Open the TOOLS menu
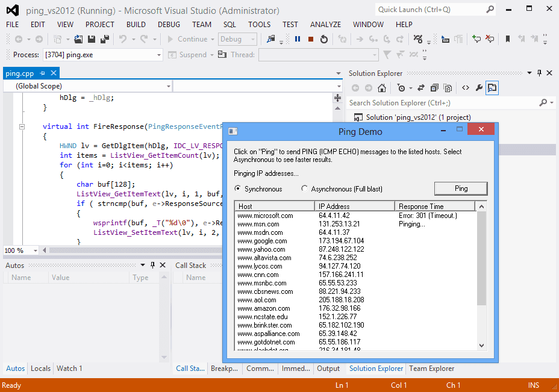 click(259, 24)
